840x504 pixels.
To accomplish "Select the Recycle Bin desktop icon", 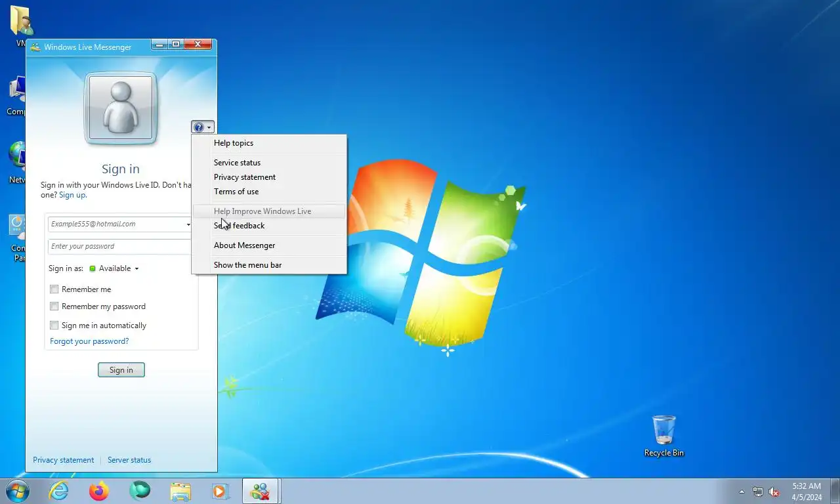I will (664, 436).
